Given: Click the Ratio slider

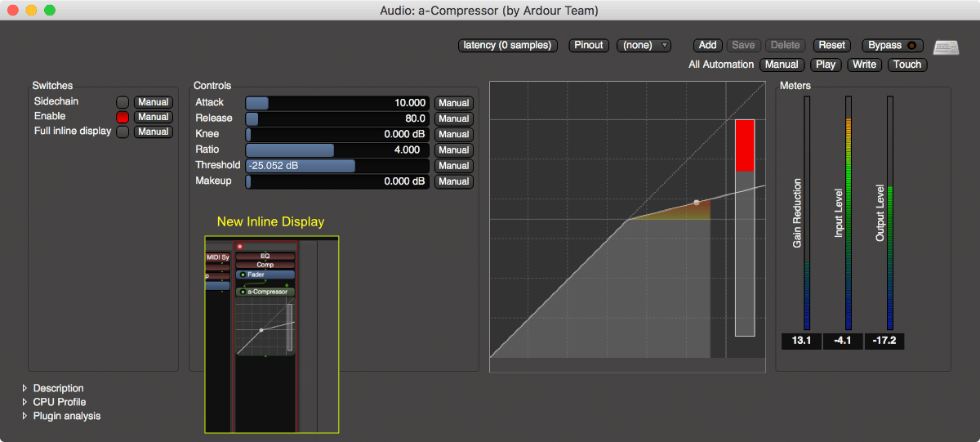Looking at the screenshot, I should pos(337,150).
